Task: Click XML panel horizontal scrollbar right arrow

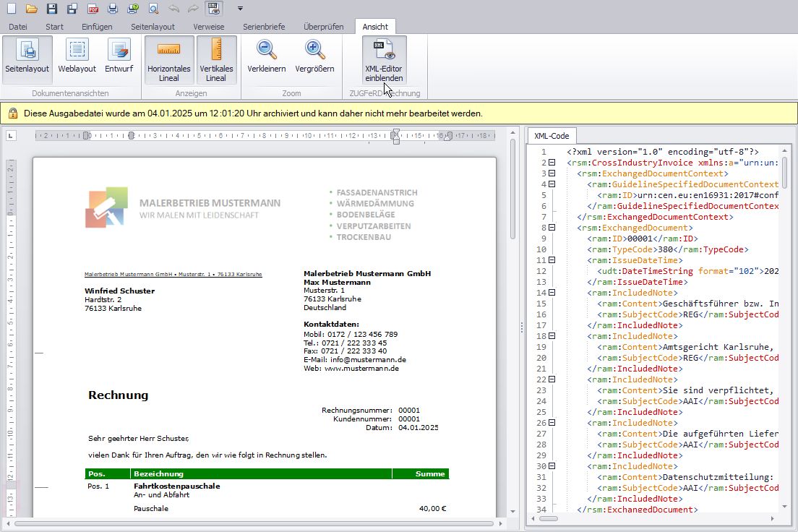Action: pos(772,519)
